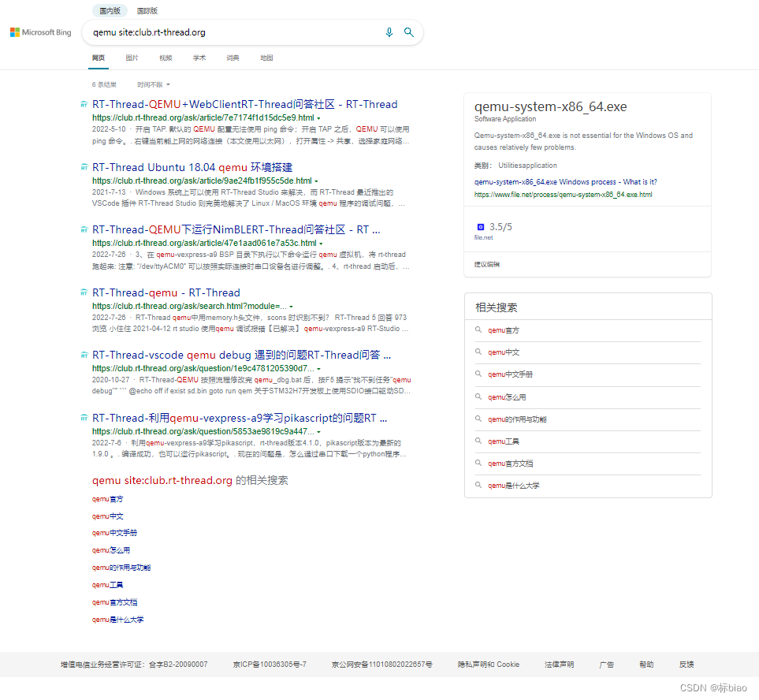Open the 网页 web results tab
The width and height of the screenshot is (759, 700).
click(x=99, y=58)
